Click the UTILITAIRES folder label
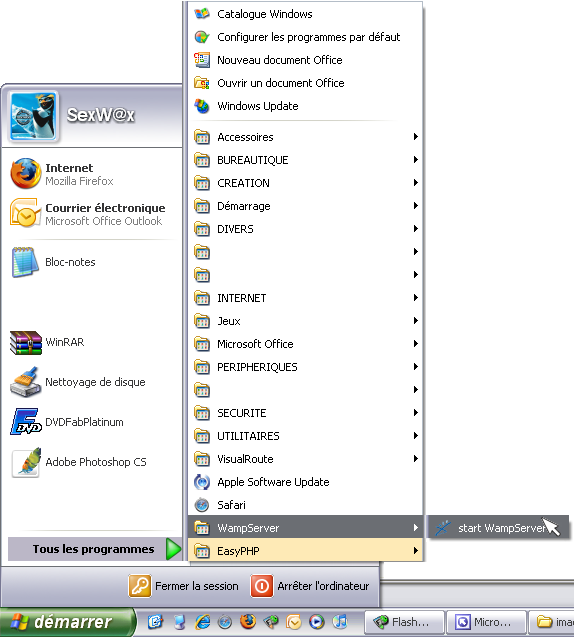Screen dimensions: 574x637 tap(248, 436)
